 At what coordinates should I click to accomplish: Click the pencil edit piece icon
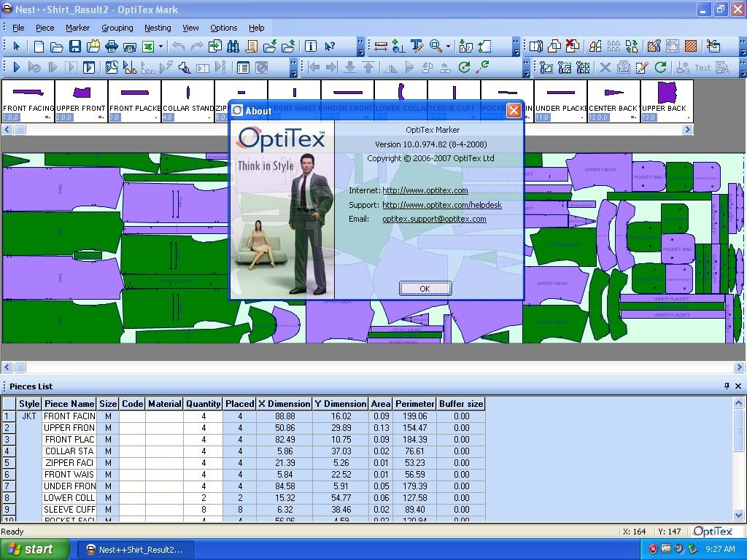click(642, 68)
